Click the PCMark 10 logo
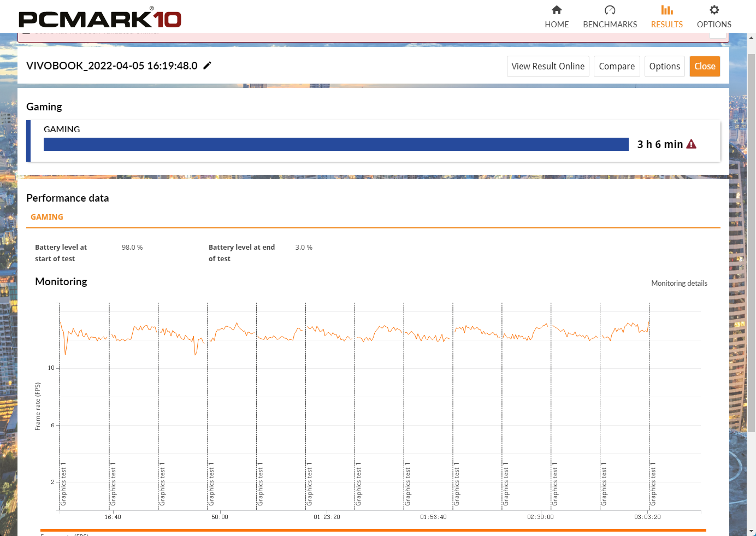This screenshot has width=756, height=536. pyautogui.click(x=100, y=19)
